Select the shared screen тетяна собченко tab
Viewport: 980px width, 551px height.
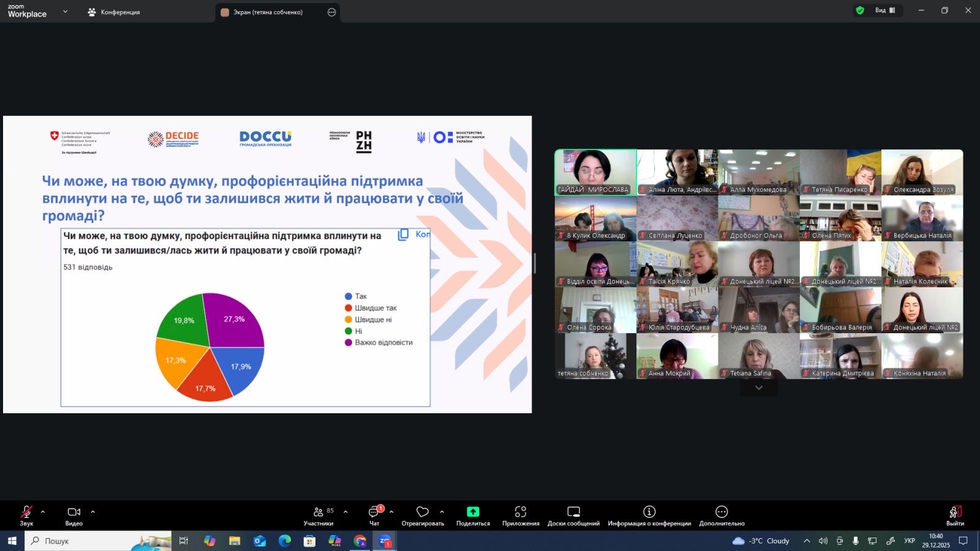pyautogui.click(x=268, y=12)
